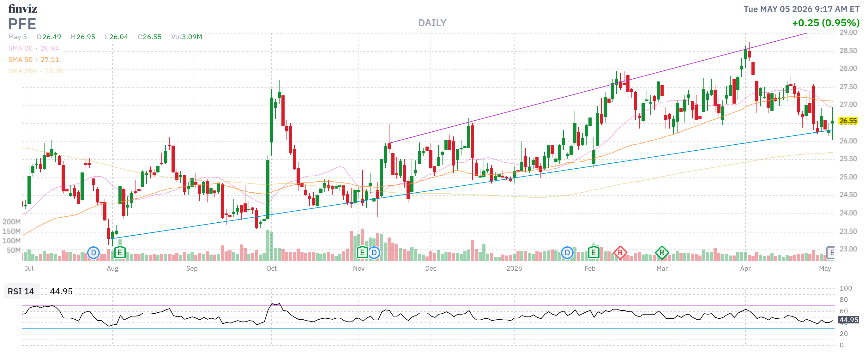Click the 26.00 price axis label
This screenshot has width=868, height=355.
848,141
